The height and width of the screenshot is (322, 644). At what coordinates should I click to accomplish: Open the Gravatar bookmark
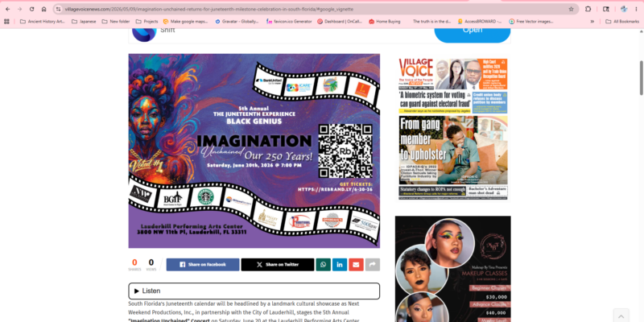point(237,22)
